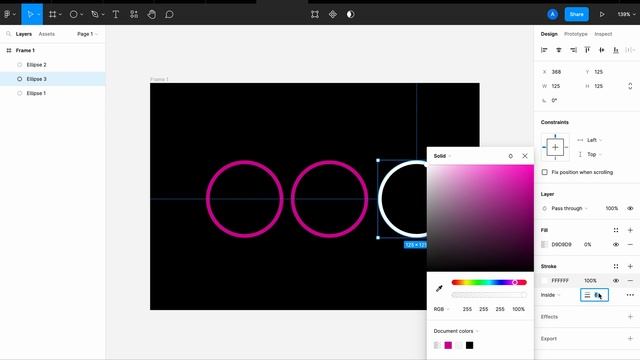Open the RGB color model dropdown
Image resolution: width=640 pixels, height=360 pixels.
coord(441,309)
